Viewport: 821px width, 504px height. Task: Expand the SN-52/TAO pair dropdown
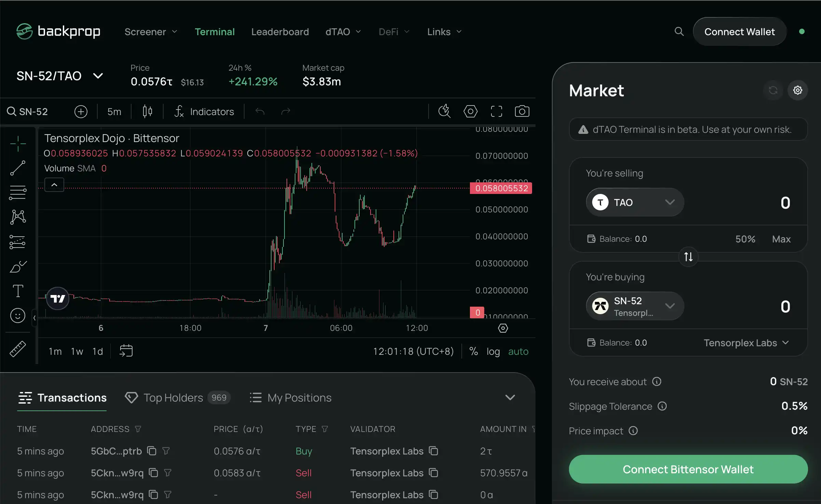coord(98,76)
